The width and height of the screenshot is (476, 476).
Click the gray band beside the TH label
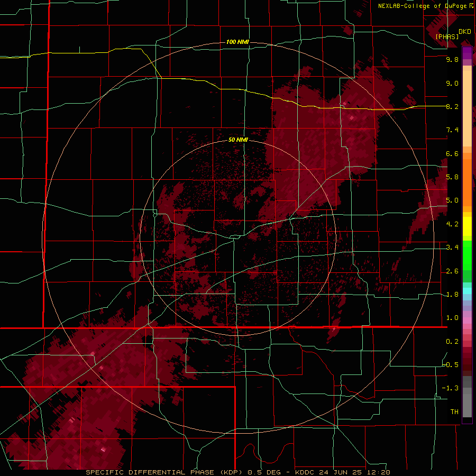click(x=467, y=407)
